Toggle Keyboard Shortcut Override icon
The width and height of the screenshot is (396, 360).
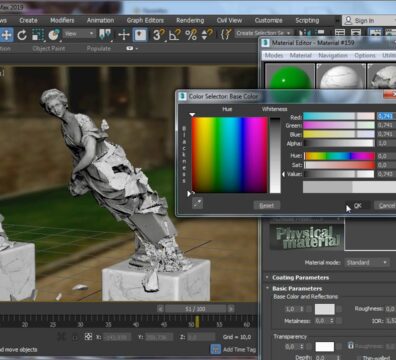[140, 35]
